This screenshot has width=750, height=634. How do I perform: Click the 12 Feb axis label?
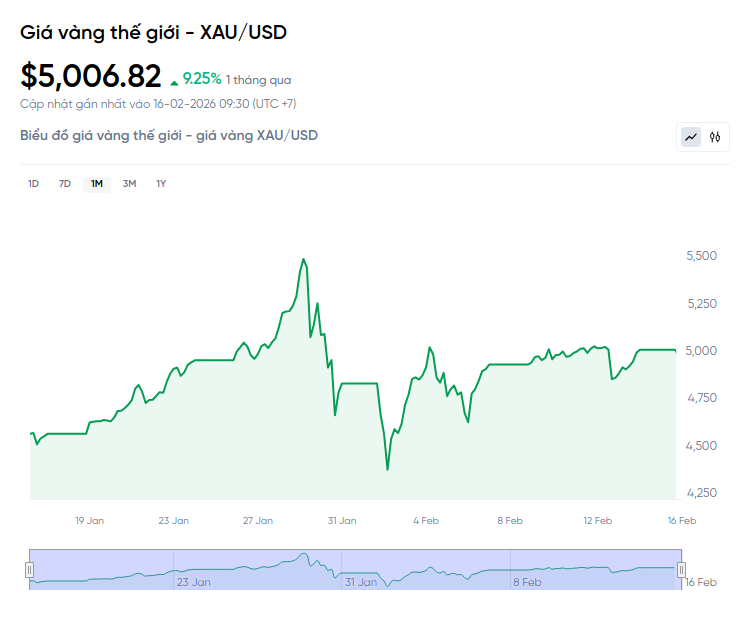pos(597,520)
